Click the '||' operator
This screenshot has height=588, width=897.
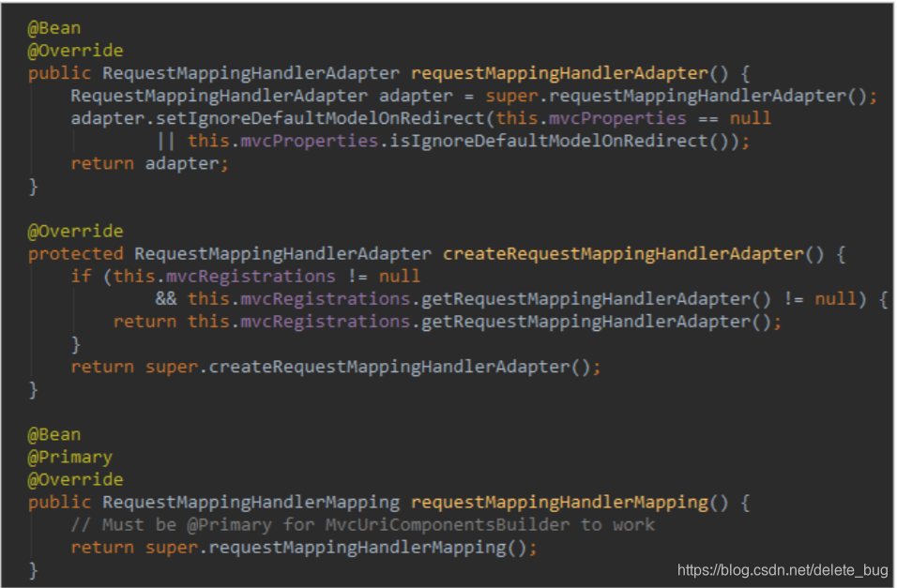(x=166, y=142)
